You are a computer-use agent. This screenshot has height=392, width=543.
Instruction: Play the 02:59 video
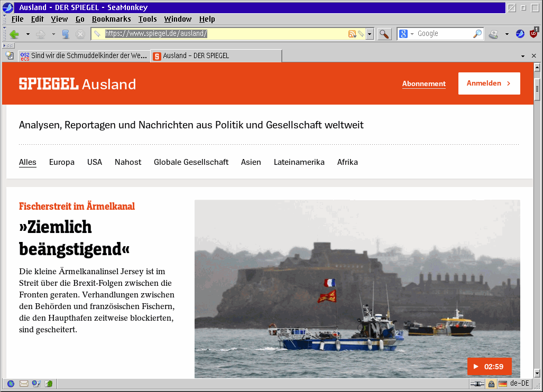coord(489,367)
